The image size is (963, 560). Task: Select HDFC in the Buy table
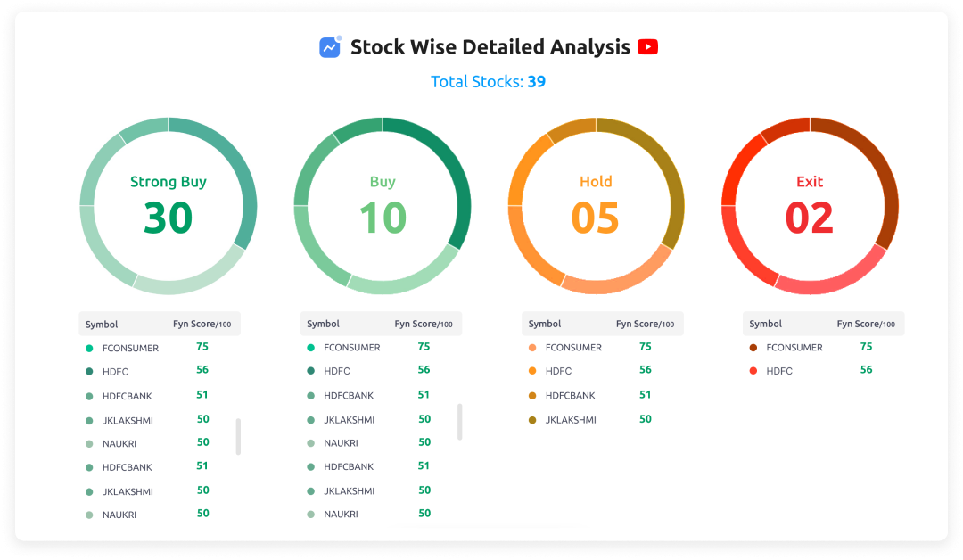337,371
